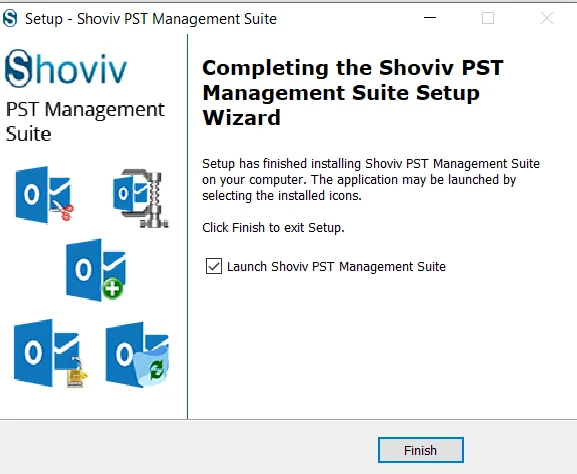
Task: Click Finish to exit Setup
Action: [421, 450]
